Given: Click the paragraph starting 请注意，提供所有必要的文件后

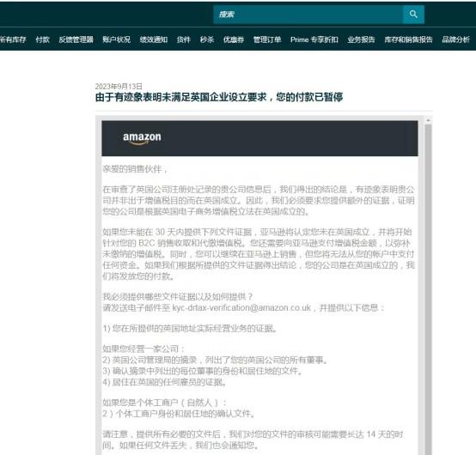Looking at the screenshot, I should [253, 440].
